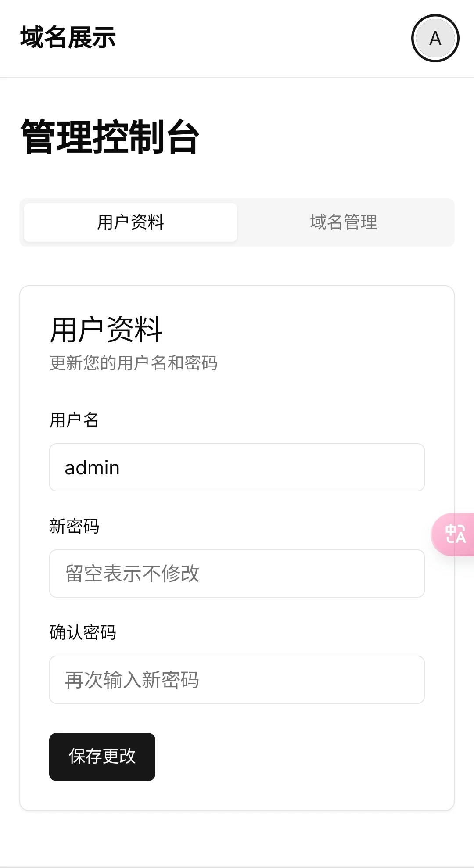This screenshot has height=868, width=474.
Task: Open the user avatar menu "A"
Action: [x=435, y=39]
